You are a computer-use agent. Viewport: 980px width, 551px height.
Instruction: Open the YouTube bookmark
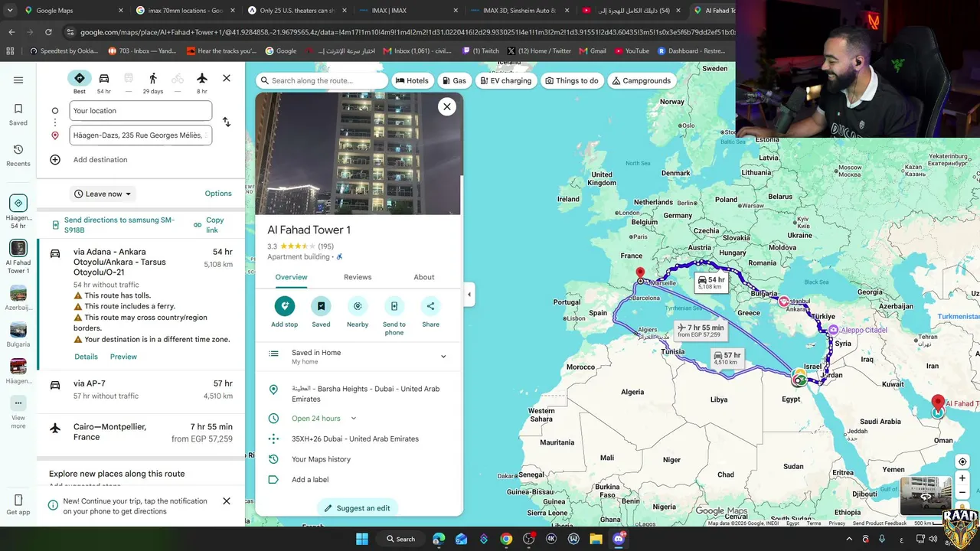tap(632, 51)
